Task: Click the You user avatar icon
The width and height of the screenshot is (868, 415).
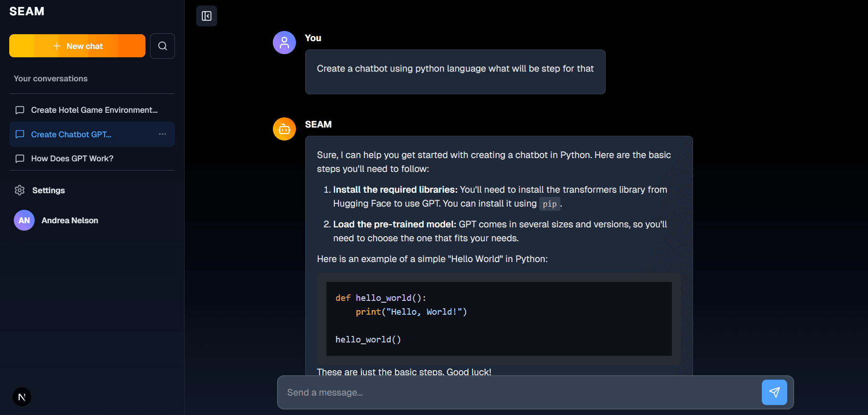Action: [x=284, y=43]
